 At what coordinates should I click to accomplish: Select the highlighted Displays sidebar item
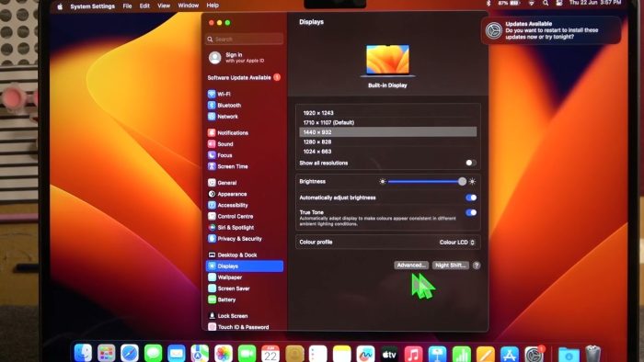pos(245,266)
